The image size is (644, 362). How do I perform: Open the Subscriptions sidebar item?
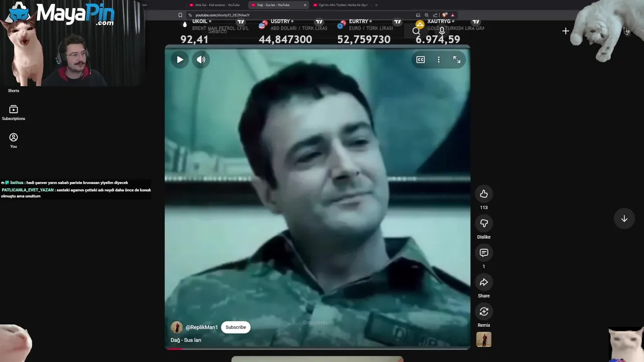tap(14, 113)
